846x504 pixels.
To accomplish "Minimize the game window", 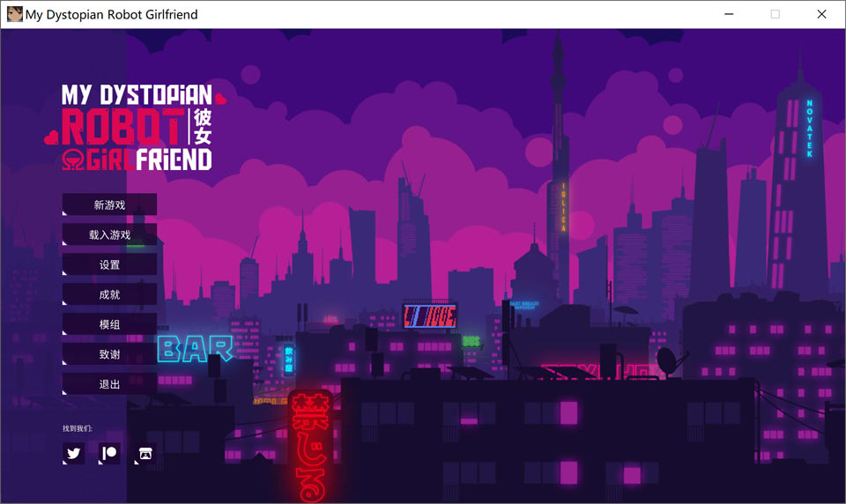I will (729, 14).
